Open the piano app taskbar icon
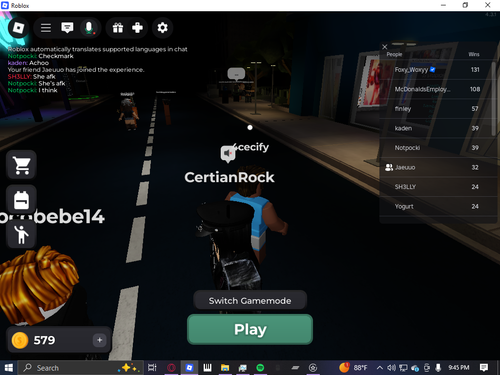Screen dimensions: 500x375 (x=207, y=368)
